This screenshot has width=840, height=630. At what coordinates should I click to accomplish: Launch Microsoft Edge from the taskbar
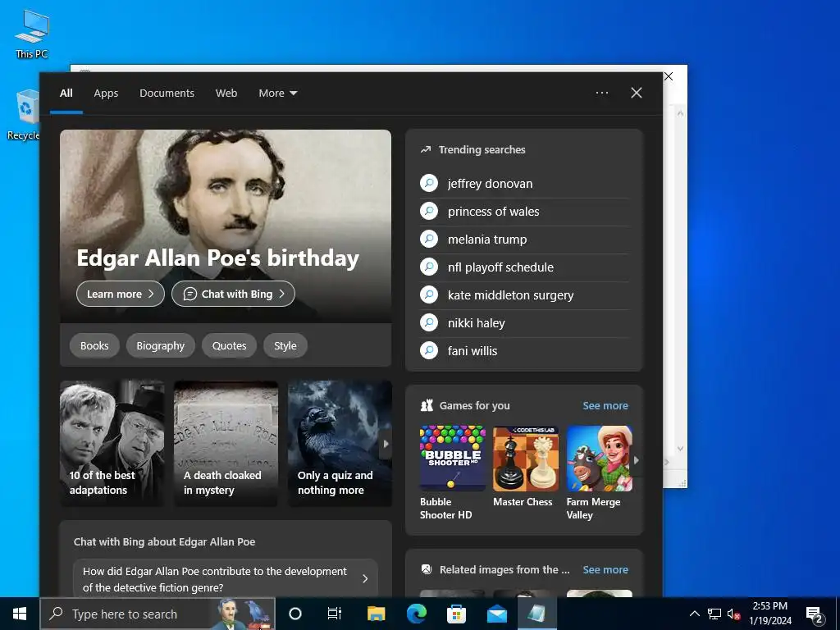click(x=416, y=614)
